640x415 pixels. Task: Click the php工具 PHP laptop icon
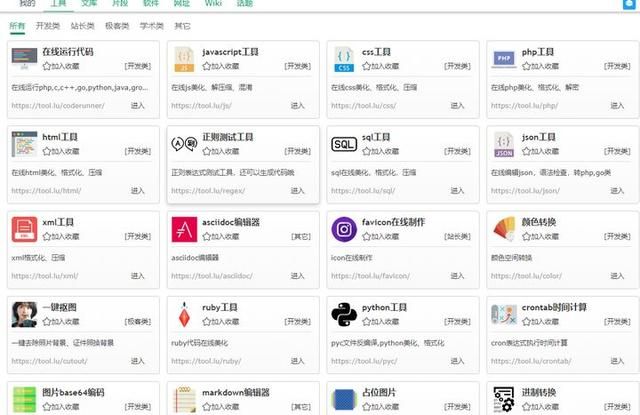[x=504, y=59]
